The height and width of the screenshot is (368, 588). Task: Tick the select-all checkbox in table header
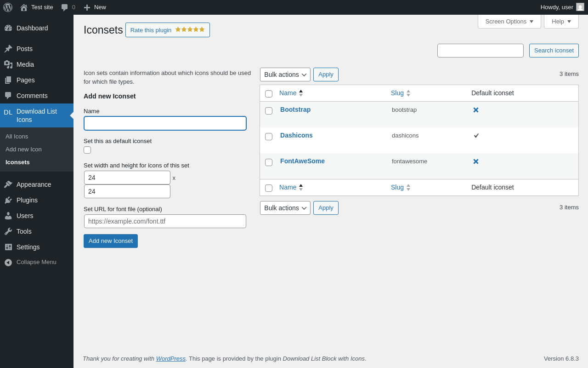[269, 94]
